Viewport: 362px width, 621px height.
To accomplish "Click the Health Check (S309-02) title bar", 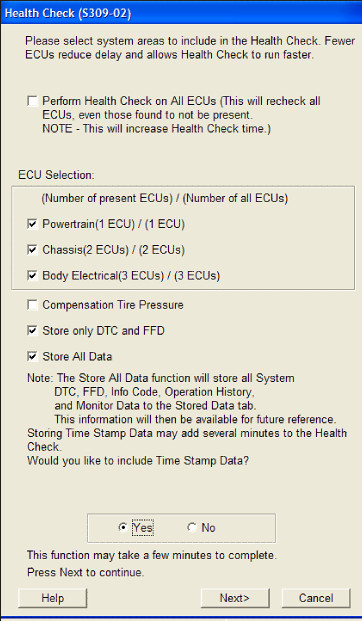I will pos(181,13).
